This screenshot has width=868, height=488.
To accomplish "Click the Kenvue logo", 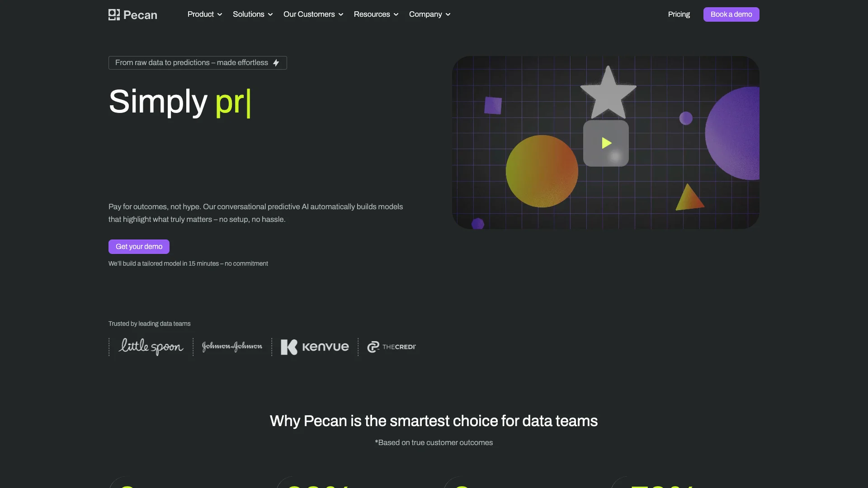I will pyautogui.click(x=315, y=347).
